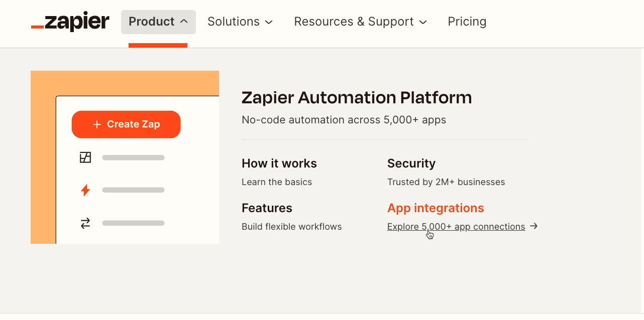Open the Features link
This screenshot has width=644, height=320.
pyautogui.click(x=267, y=208)
